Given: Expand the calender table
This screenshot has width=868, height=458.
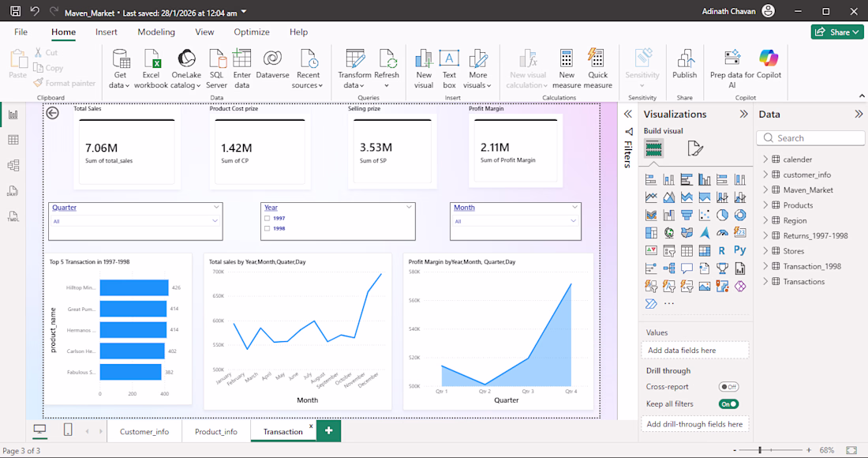Looking at the screenshot, I should coord(765,159).
